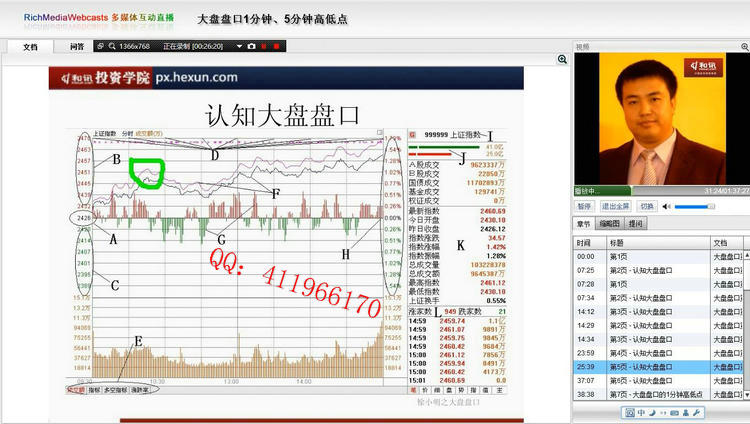This screenshot has height=424, width=750.
Task: Open the IME soft keyboard icon
Action: point(674,413)
